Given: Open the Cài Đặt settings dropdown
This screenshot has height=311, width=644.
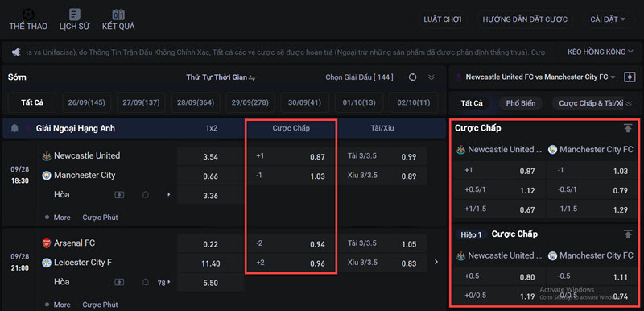Looking at the screenshot, I should pyautogui.click(x=608, y=19).
